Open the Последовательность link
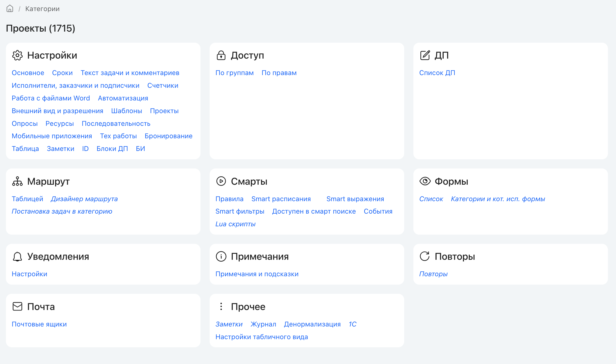The height and width of the screenshot is (364, 616). tap(116, 124)
